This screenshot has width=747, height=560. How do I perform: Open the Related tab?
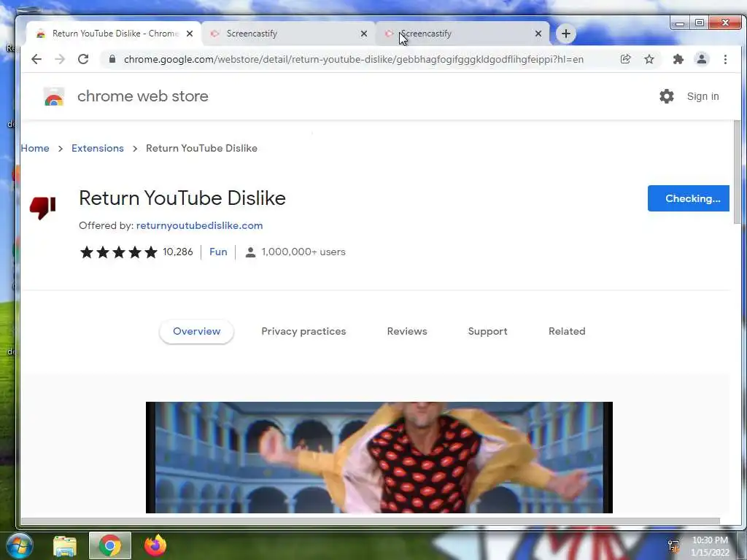click(x=567, y=332)
